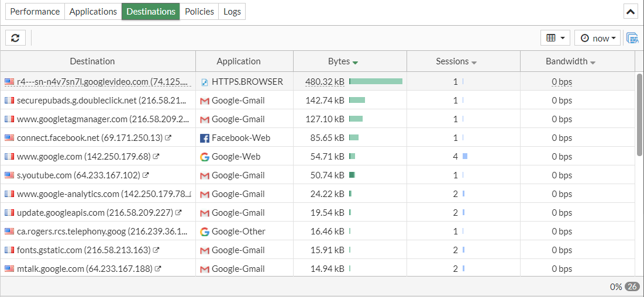Collapse the panel with chevron button
Screen dimensions: 644x297
[x=631, y=11]
